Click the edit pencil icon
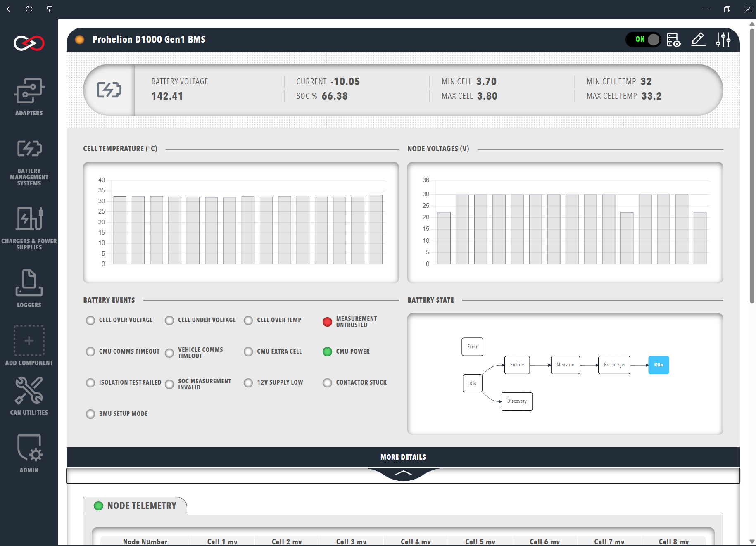 698,40
